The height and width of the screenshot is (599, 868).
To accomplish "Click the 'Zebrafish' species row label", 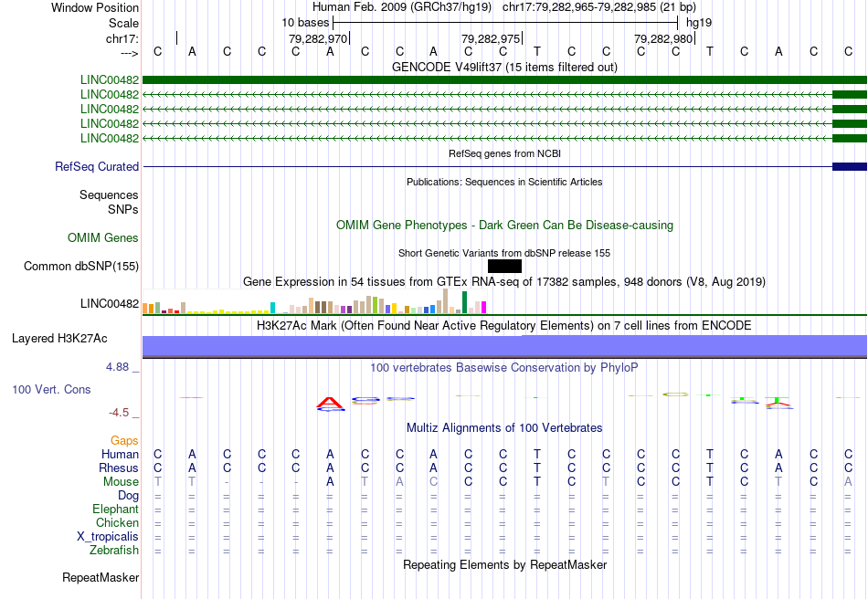I will (x=114, y=551).
